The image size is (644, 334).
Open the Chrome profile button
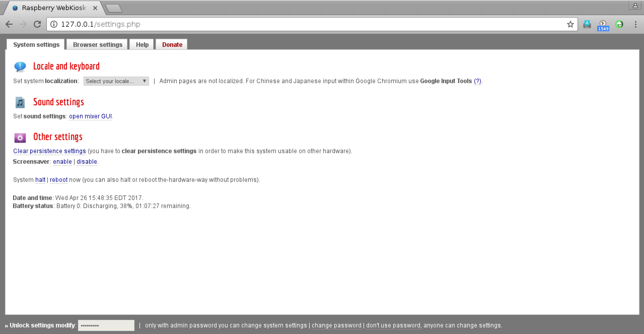(x=635, y=6)
